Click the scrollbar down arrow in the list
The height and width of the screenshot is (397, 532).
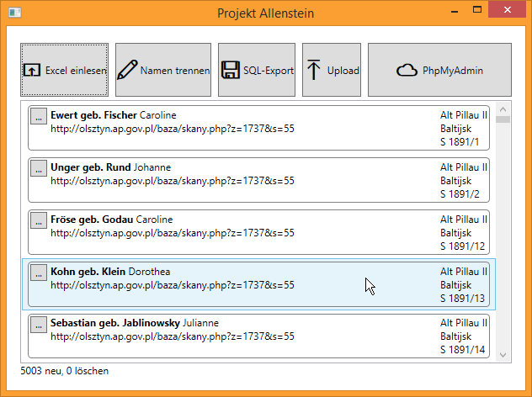pos(503,353)
